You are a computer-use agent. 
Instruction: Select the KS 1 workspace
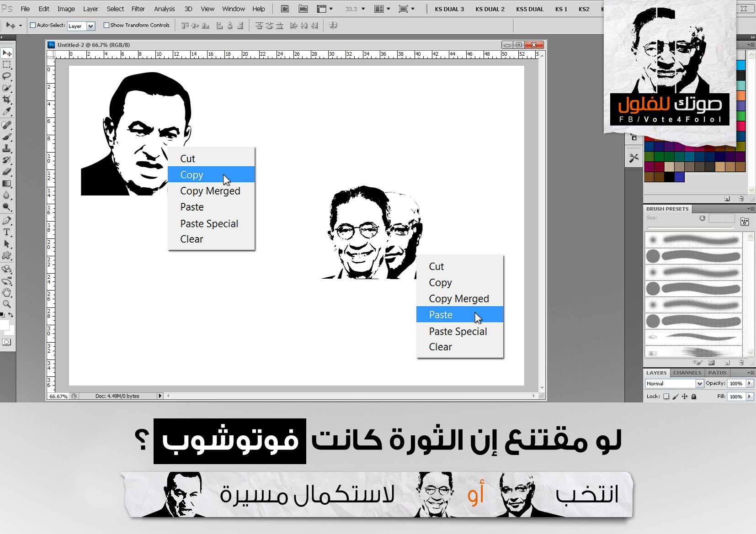(561, 9)
